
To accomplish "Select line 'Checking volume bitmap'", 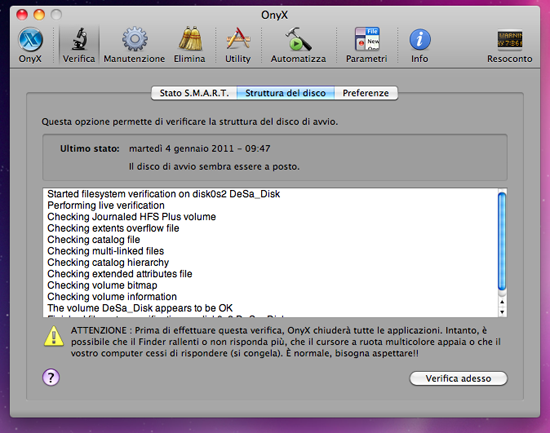I will coord(102,285).
